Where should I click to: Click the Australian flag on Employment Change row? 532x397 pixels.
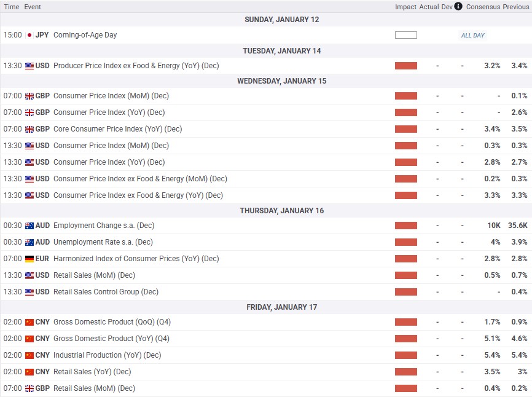[29, 226]
